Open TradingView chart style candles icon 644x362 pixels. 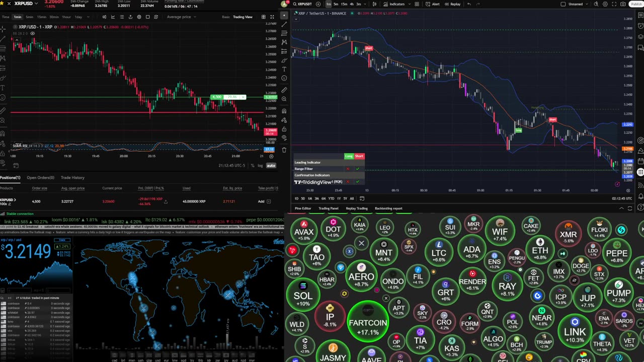point(374,4)
